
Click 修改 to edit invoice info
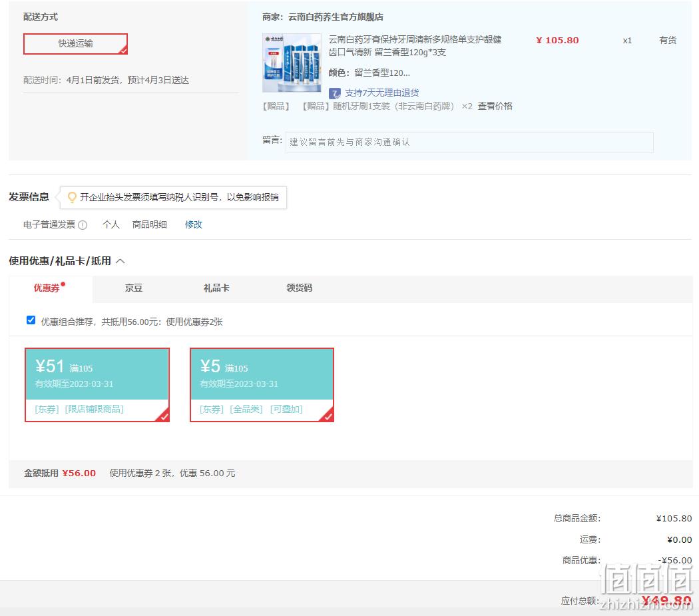194,224
